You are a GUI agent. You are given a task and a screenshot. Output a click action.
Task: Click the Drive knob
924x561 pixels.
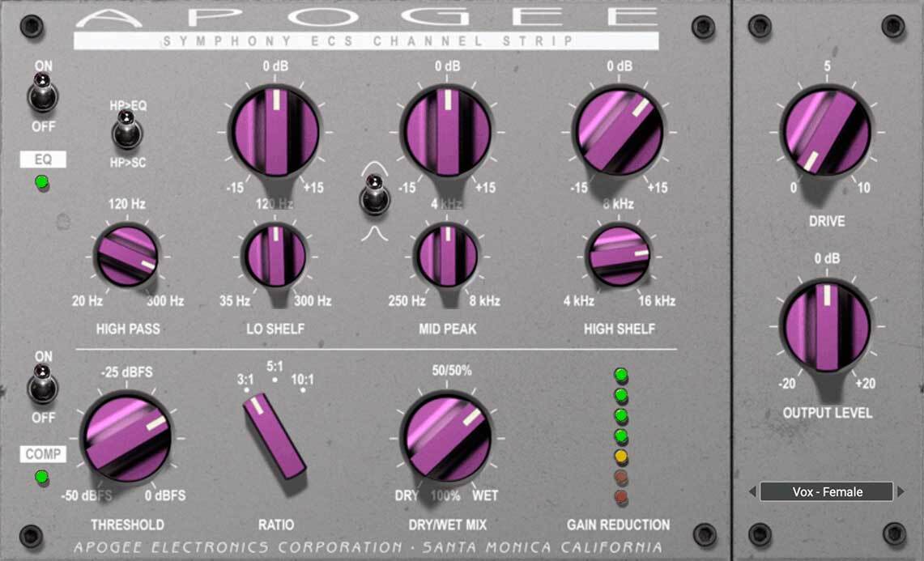826,131
